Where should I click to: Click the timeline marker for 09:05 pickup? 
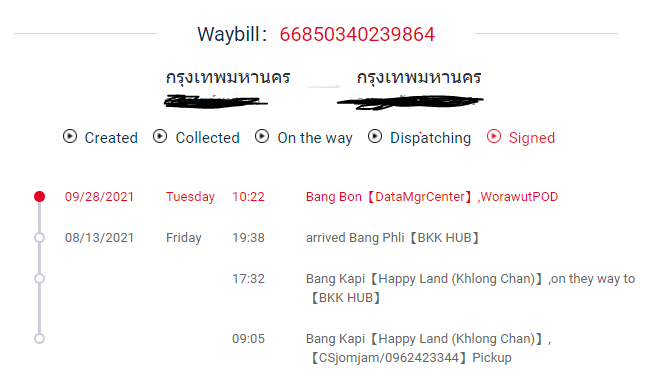point(40,339)
